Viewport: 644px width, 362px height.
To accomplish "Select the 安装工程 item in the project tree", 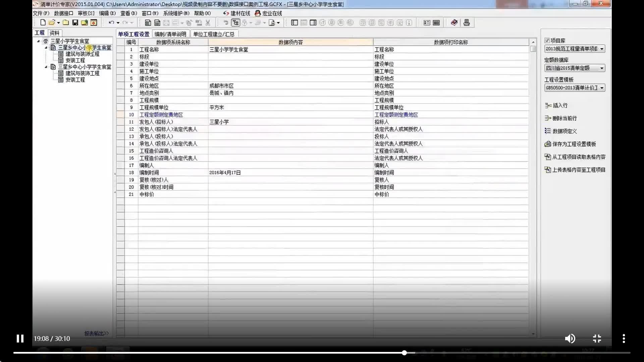I will [74, 60].
